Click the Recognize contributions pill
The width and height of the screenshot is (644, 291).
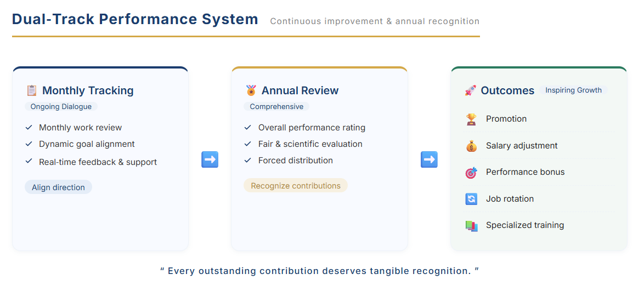pos(296,186)
